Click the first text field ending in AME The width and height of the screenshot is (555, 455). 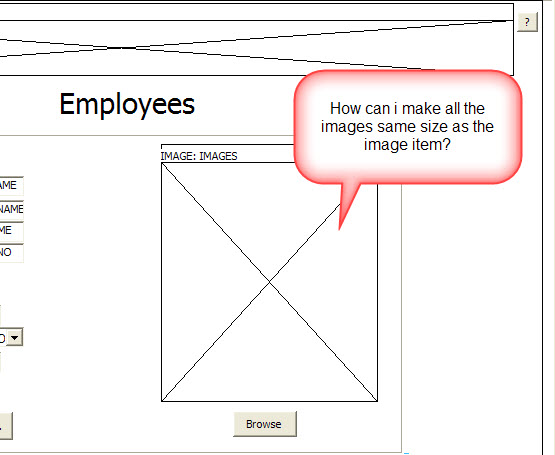click(x=11, y=186)
